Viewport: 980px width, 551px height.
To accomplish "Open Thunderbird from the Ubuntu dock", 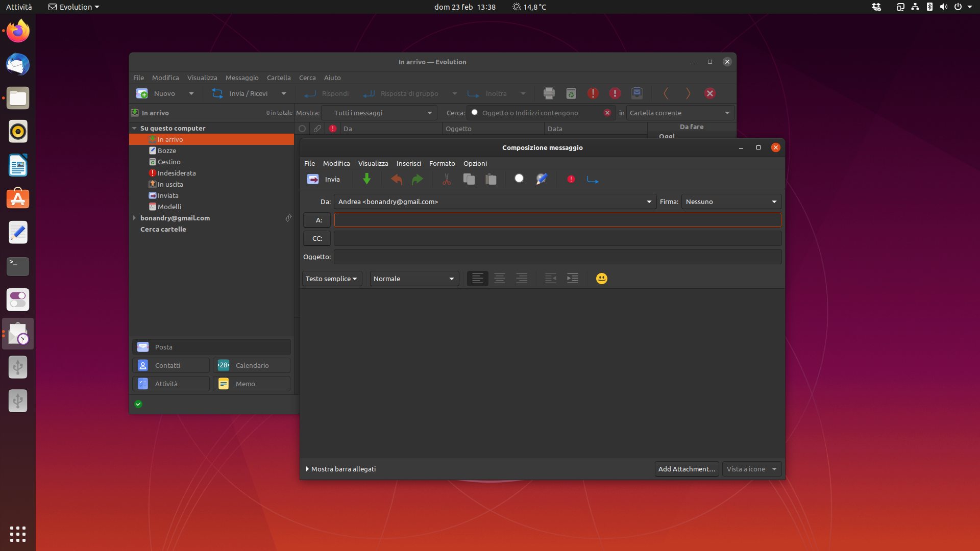I will point(18,65).
